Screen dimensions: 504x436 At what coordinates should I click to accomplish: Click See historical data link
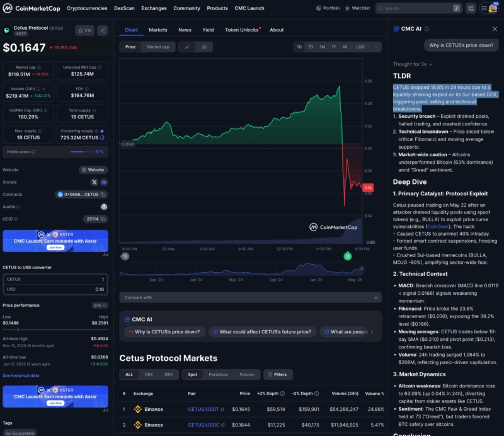(x=21, y=376)
